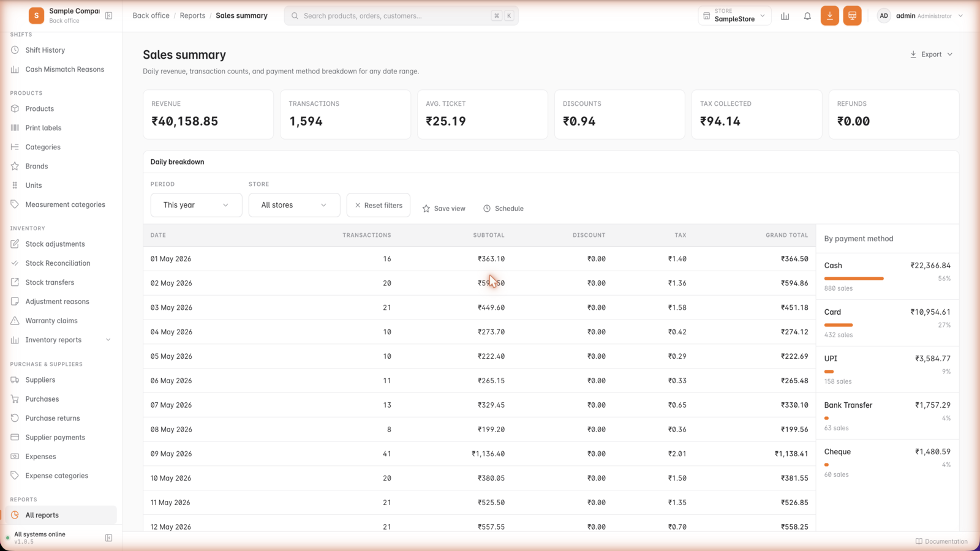980x551 pixels.
Task: Click the Warranty claims warning icon
Action: point(15,321)
